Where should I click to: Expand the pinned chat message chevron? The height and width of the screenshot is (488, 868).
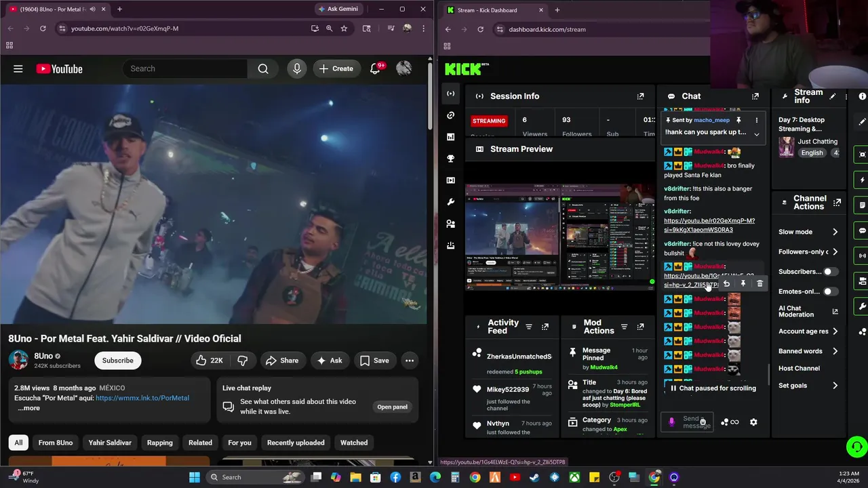(757, 134)
